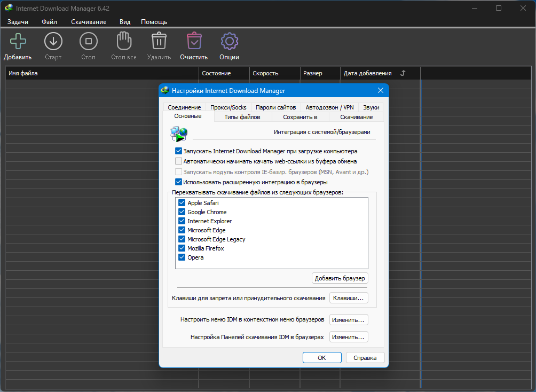Uncheck Mozilla Firefox browser integration
The width and height of the screenshot is (536, 392).
coord(182,248)
